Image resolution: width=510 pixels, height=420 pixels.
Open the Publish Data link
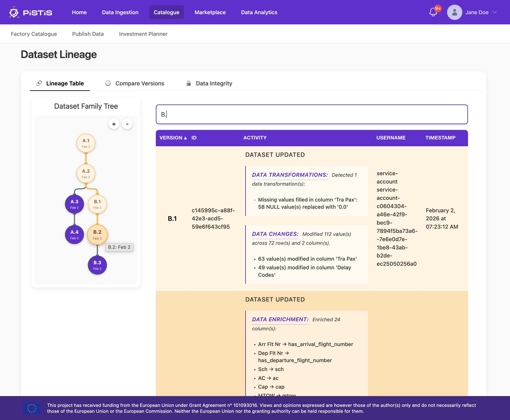click(88, 34)
